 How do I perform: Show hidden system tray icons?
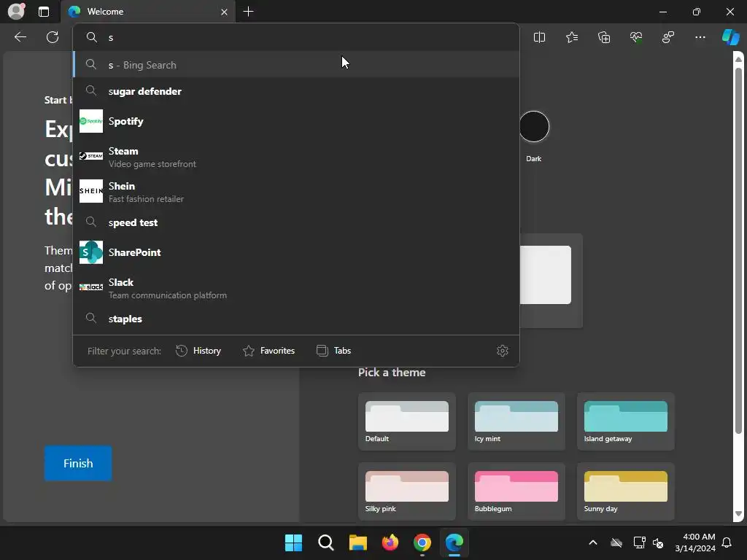[592, 542]
